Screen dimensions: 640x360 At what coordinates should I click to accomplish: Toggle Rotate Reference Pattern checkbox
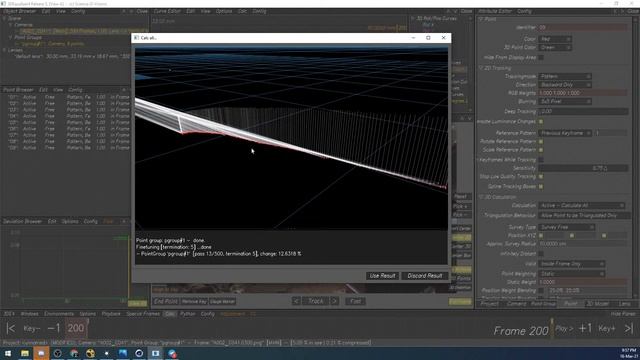pyautogui.click(x=541, y=142)
